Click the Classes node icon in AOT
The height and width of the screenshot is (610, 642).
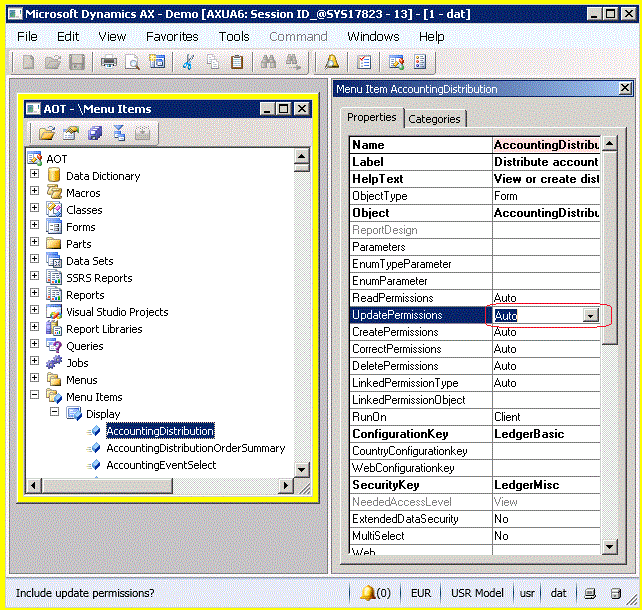[54, 210]
